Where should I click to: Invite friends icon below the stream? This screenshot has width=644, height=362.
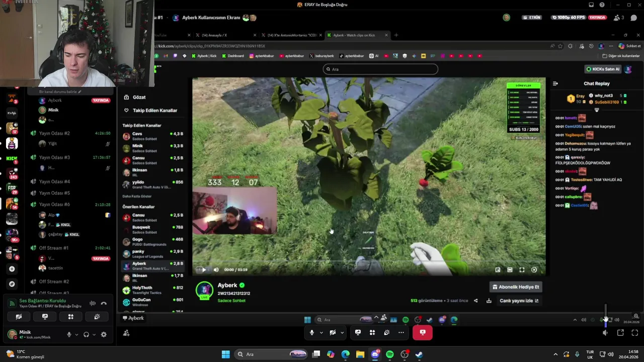click(126, 333)
